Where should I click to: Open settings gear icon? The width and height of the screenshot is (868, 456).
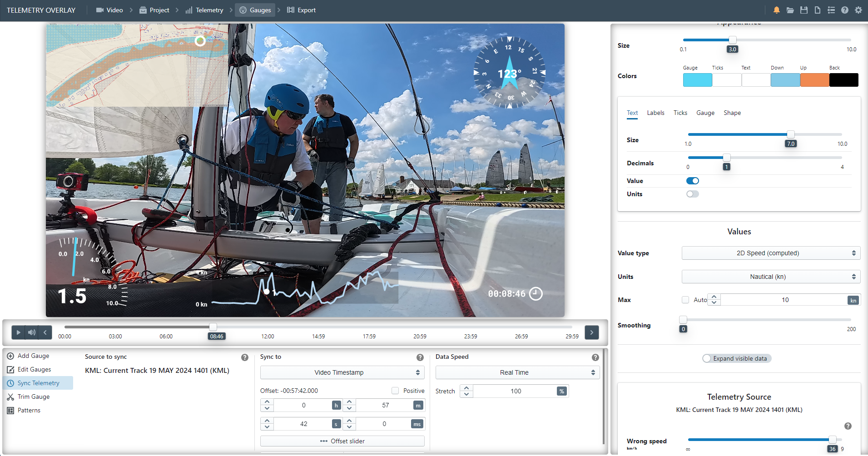858,10
